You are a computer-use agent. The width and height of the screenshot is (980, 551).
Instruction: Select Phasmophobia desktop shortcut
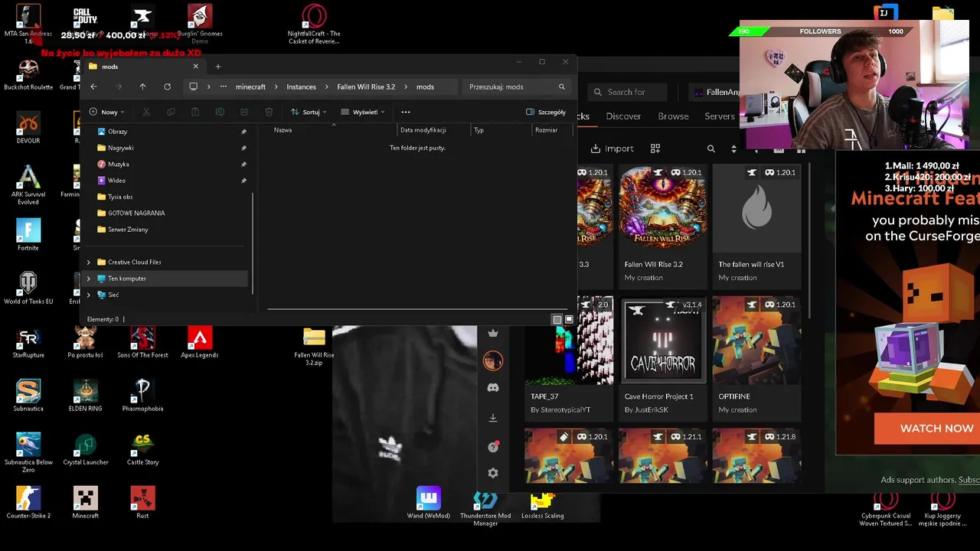point(142,395)
